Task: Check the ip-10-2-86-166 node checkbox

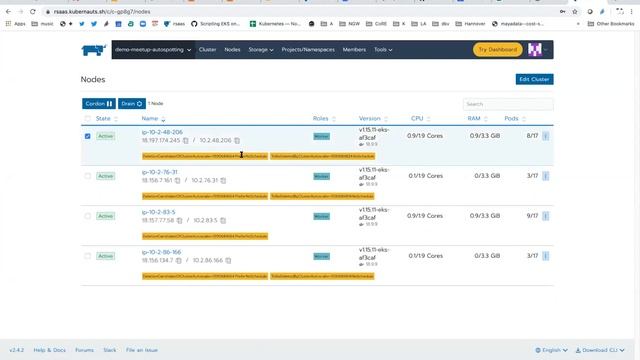Action: coord(87,256)
